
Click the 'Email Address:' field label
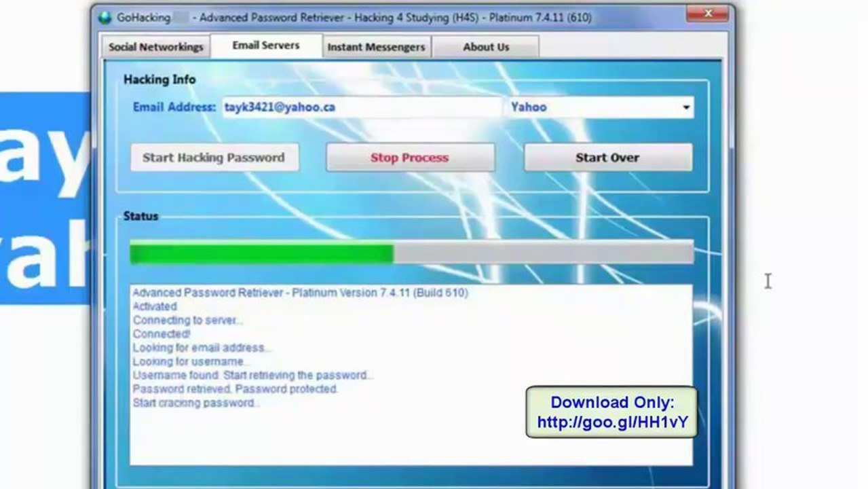click(174, 107)
